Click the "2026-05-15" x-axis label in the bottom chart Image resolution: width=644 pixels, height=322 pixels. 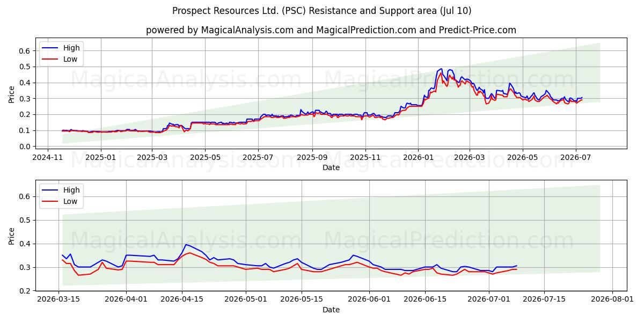301,299
